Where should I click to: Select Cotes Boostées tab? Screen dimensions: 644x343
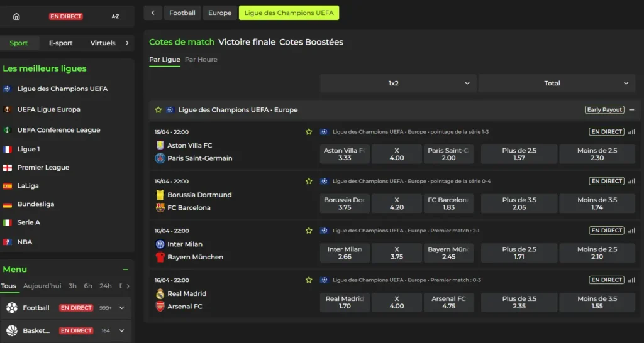311,42
